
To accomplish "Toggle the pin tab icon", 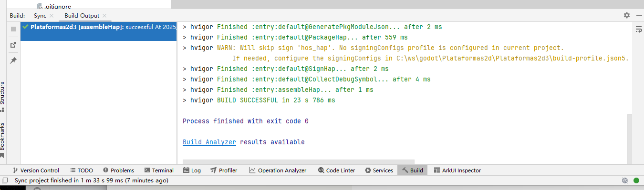I will pyautogui.click(x=13, y=60).
